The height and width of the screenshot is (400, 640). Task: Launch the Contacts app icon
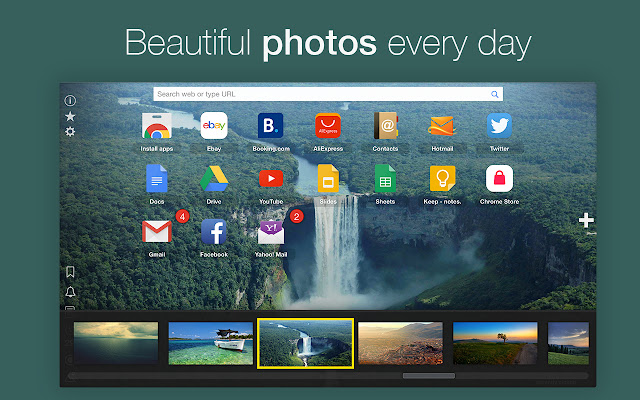coord(385,126)
